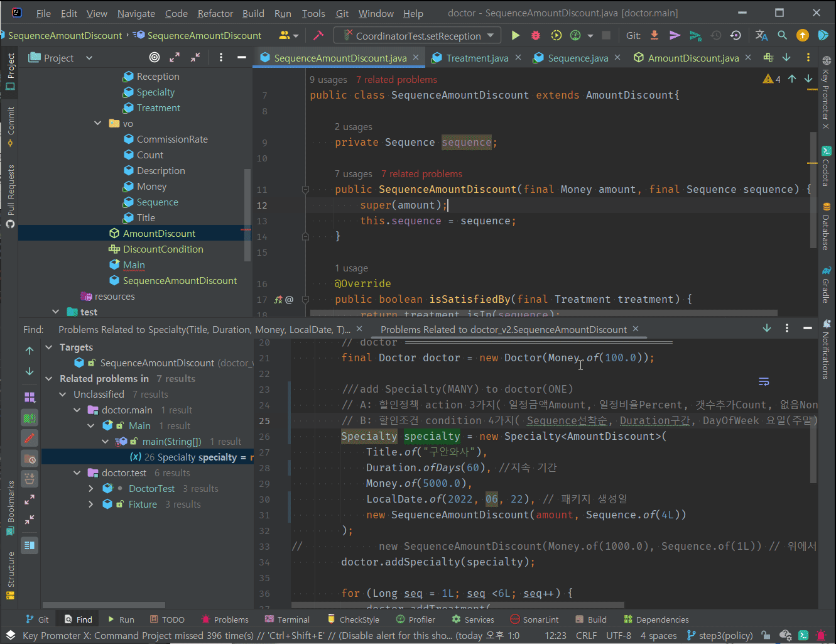Image resolution: width=836 pixels, height=644 pixels.
Task: Switch to the Treatment.java tab
Action: (x=477, y=58)
